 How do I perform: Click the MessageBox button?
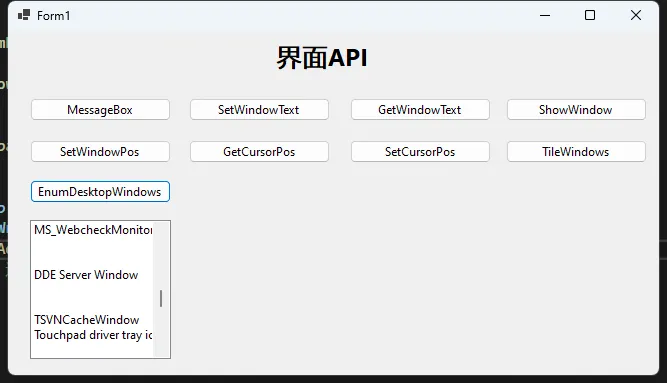pos(100,110)
